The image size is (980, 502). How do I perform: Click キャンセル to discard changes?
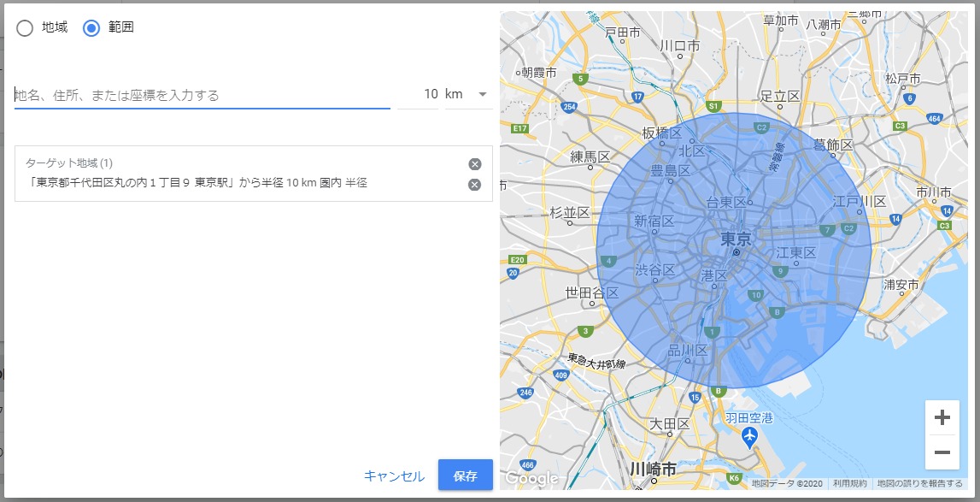394,476
